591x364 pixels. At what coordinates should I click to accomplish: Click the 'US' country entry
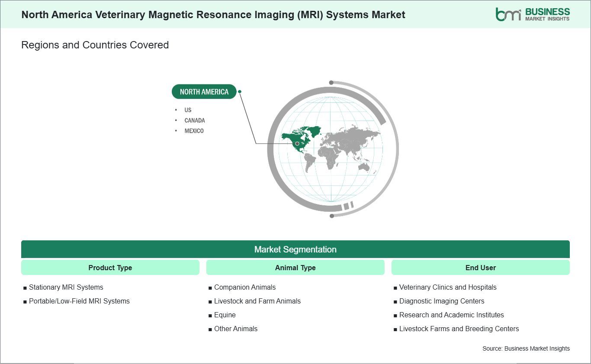point(188,110)
